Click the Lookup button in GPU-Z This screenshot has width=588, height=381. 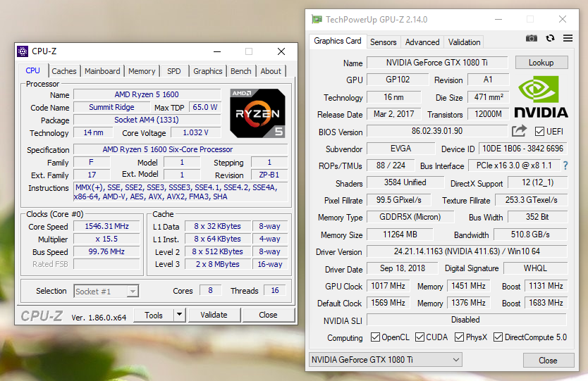tap(541, 63)
